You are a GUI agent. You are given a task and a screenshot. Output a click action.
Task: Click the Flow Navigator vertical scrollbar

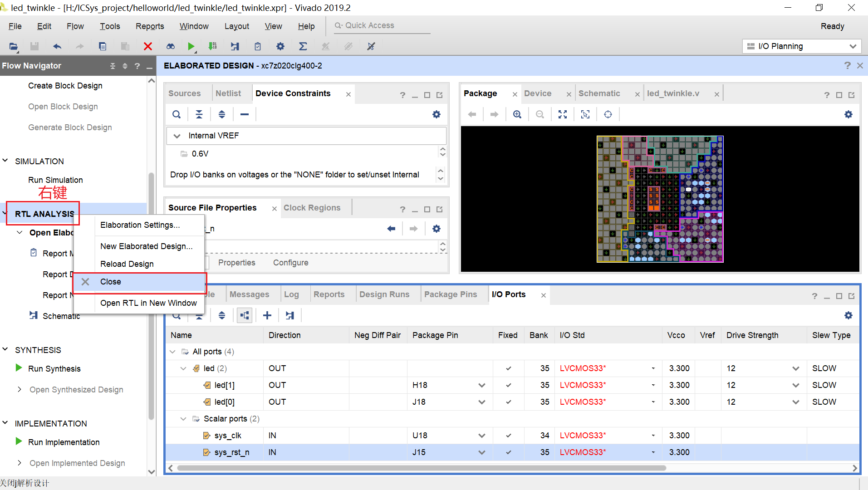[152, 296]
